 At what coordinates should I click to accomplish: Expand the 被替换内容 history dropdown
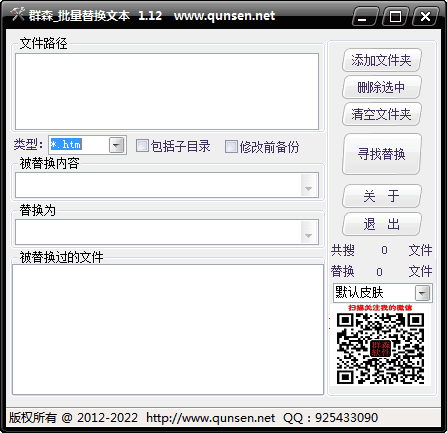[x=308, y=185]
